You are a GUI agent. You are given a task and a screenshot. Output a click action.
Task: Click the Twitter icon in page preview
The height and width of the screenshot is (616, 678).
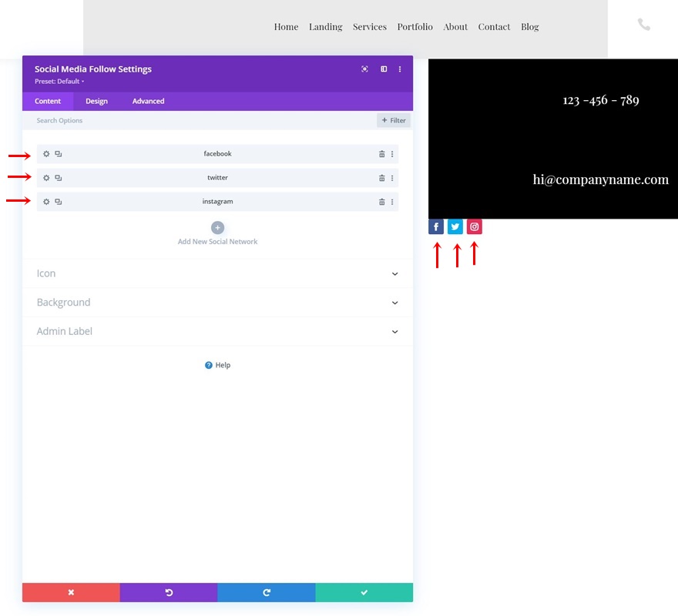pyautogui.click(x=455, y=226)
